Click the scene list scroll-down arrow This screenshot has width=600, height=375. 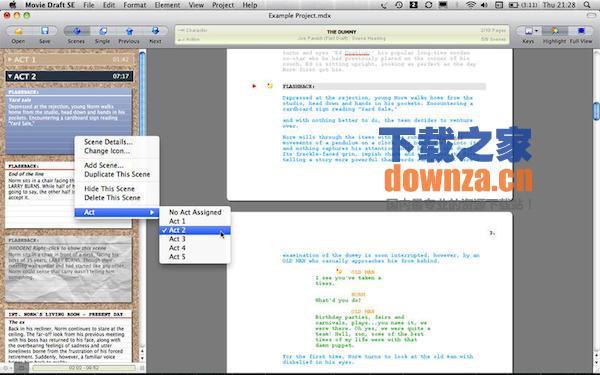(x=142, y=359)
